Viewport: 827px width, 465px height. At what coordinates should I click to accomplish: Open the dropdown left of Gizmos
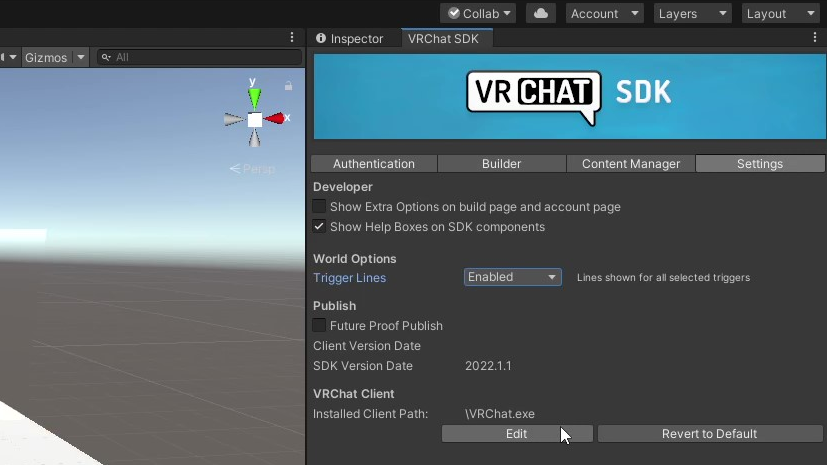click(x=9, y=57)
